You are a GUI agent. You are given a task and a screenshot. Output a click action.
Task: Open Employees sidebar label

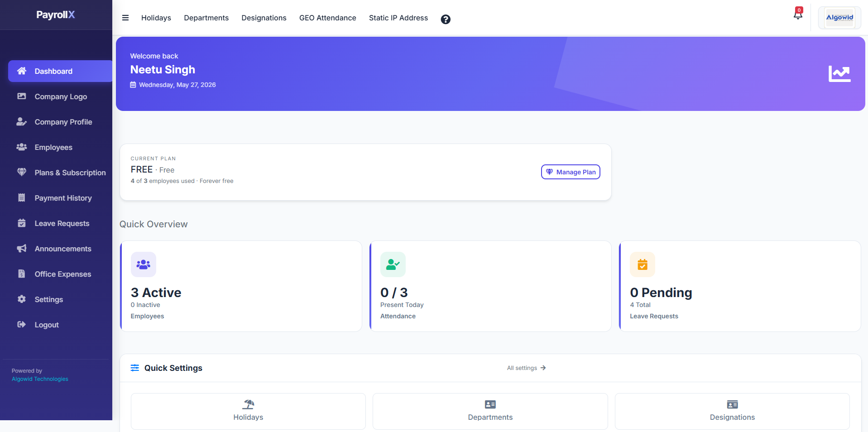(53, 147)
